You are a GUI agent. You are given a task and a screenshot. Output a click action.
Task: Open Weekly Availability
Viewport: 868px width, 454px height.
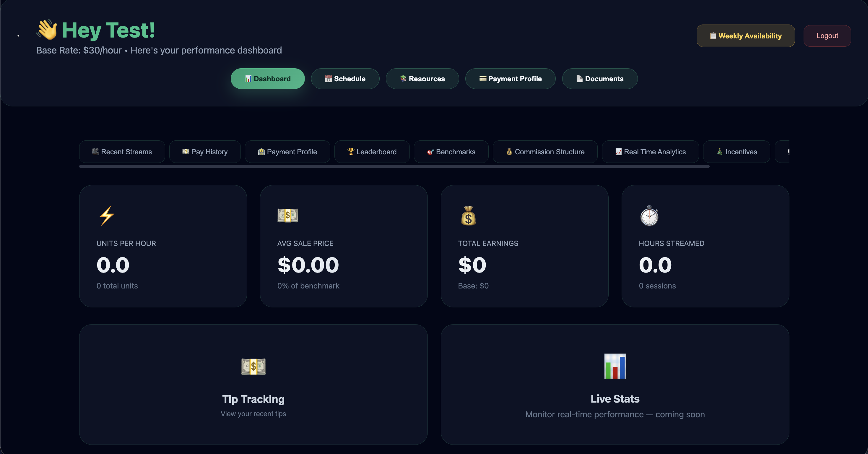tap(745, 35)
